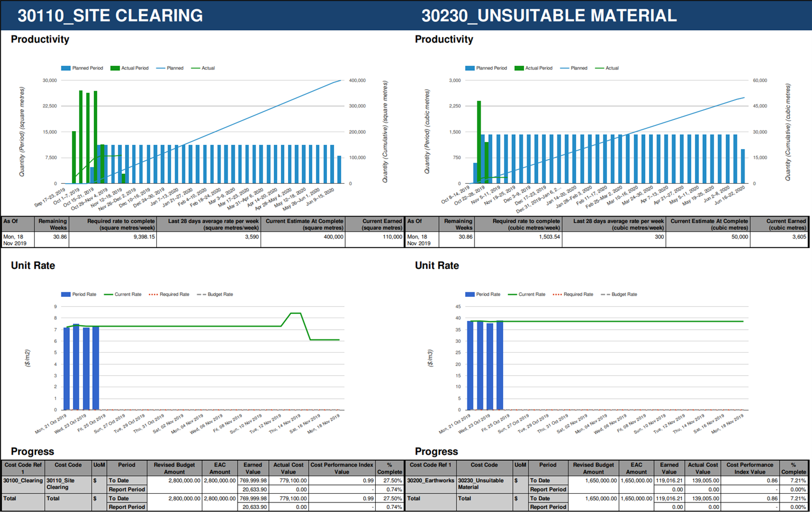Click EAC Amount header in Unsuitable Material Progress table
This screenshot has height=514, width=812.
[x=636, y=468]
